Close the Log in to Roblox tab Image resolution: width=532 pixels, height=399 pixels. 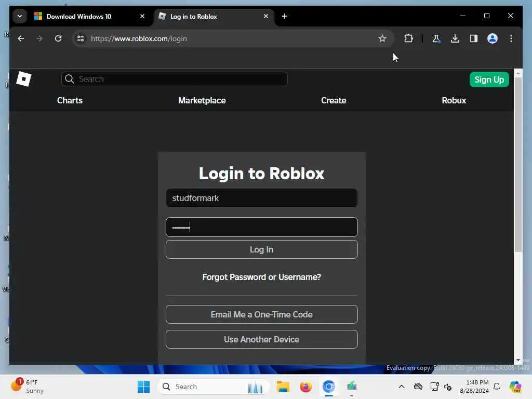[266, 16]
